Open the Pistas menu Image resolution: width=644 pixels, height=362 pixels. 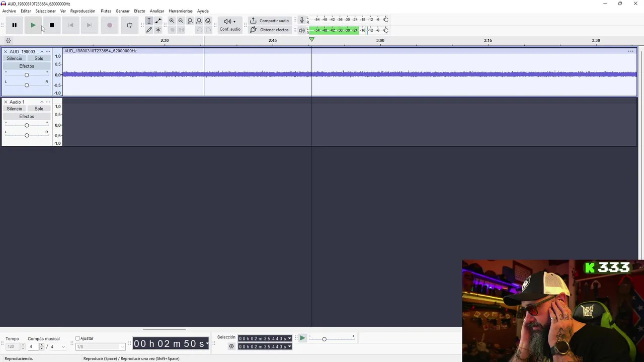[x=106, y=11]
